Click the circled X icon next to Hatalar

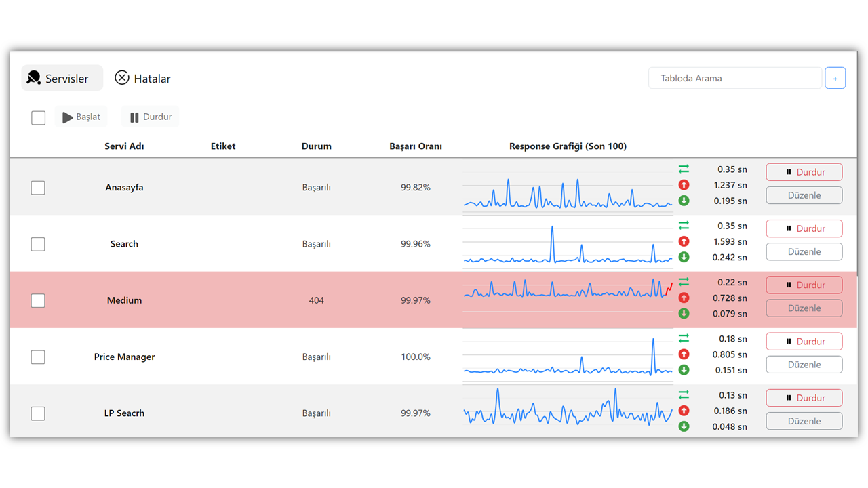coord(122,78)
